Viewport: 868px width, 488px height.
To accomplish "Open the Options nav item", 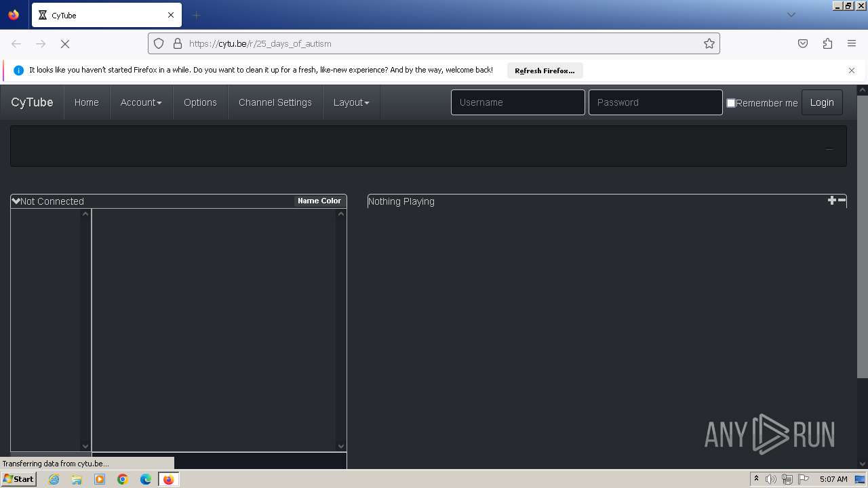I will [x=200, y=102].
